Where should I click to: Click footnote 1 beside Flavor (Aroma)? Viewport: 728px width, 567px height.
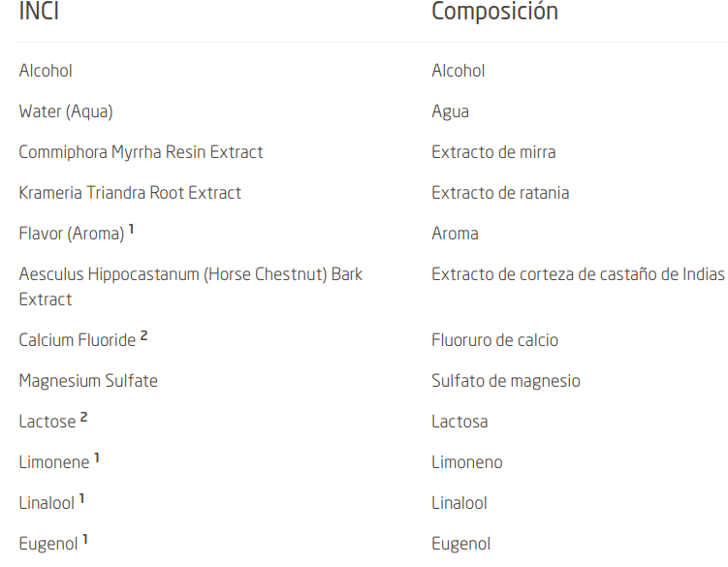click(x=132, y=229)
